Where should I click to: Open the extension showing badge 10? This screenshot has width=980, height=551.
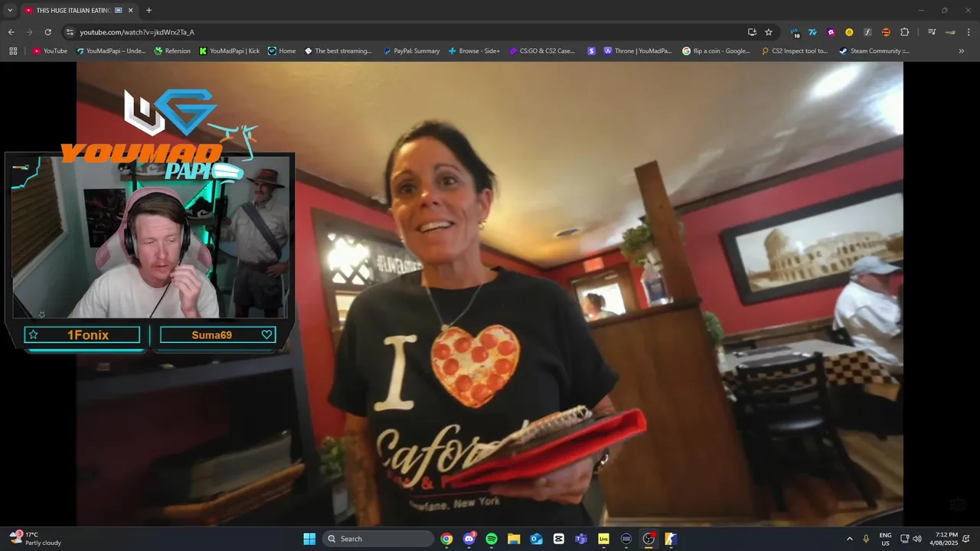795,32
